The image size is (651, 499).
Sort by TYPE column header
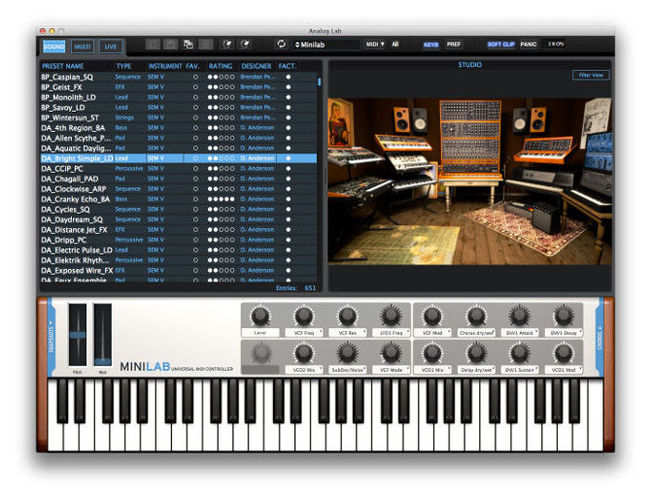[124, 66]
